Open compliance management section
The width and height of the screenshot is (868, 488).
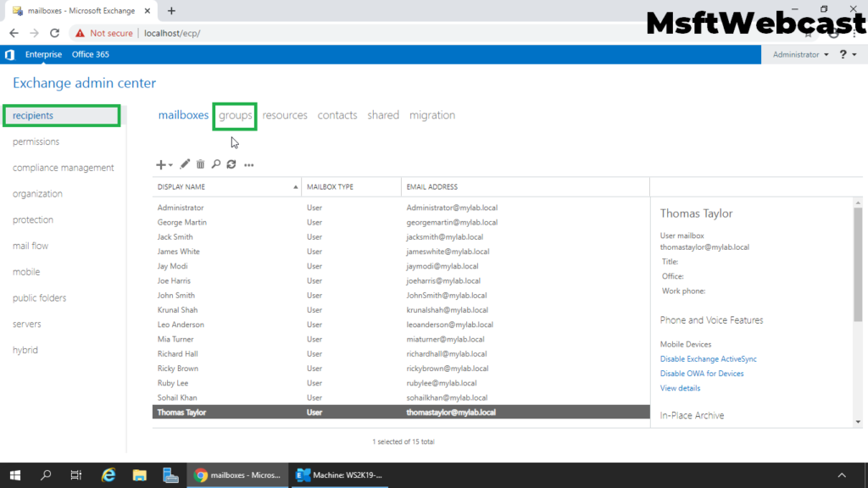click(x=63, y=168)
